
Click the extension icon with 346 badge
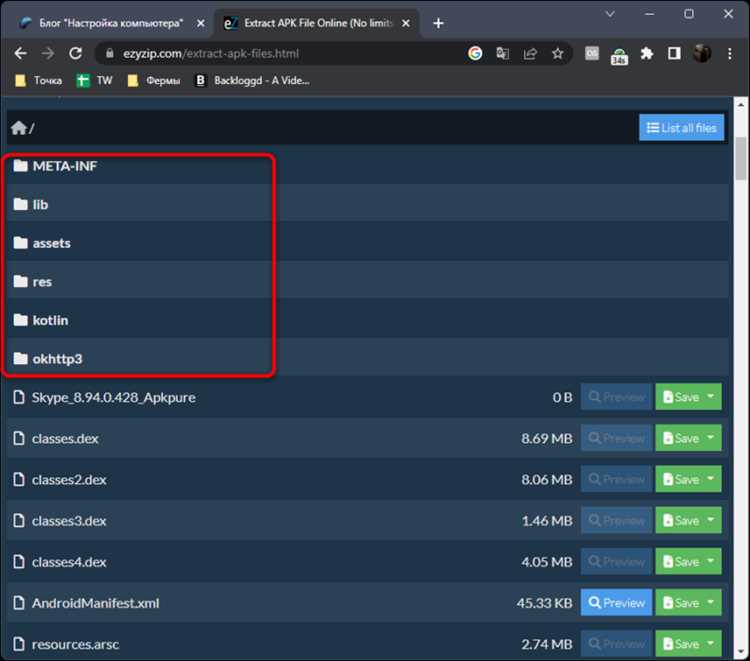point(619,56)
